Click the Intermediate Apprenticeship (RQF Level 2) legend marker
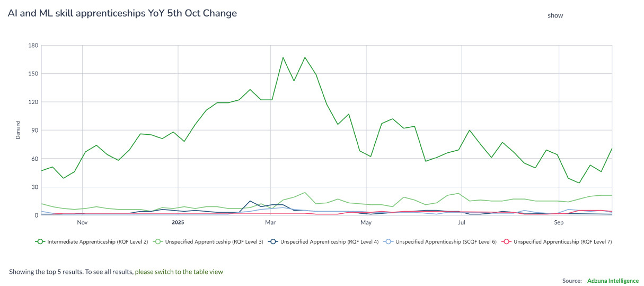The width and height of the screenshot is (644, 286). pos(39,242)
